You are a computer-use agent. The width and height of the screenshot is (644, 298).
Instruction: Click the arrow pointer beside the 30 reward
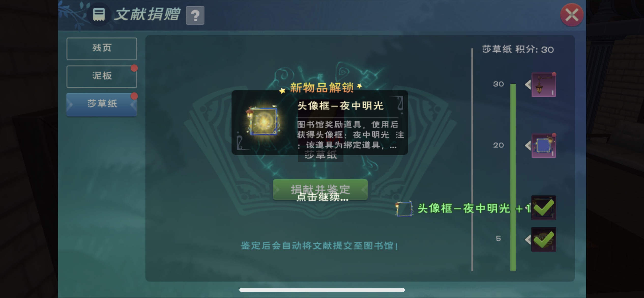click(528, 84)
